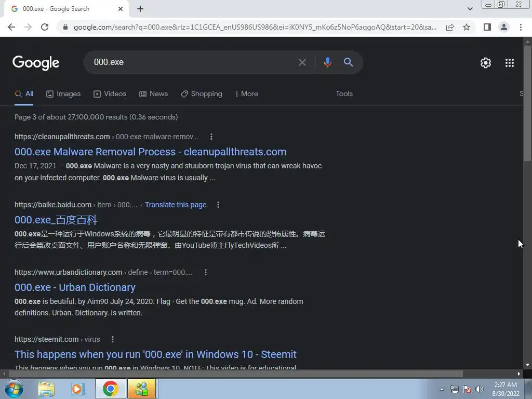
Task: Open 000.exe - Urban Dictionary result
Action: pyautogui.click(x=75, y=287)
